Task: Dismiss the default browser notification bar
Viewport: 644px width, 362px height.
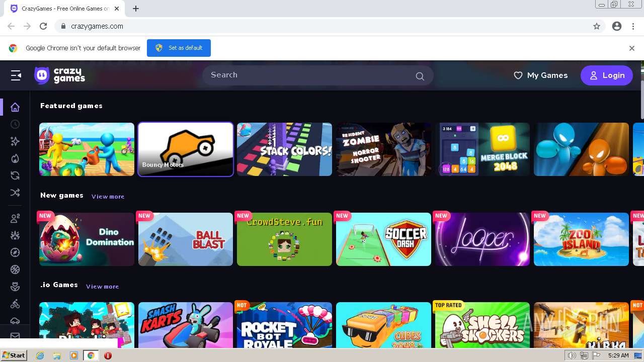Action: [632, 48]
